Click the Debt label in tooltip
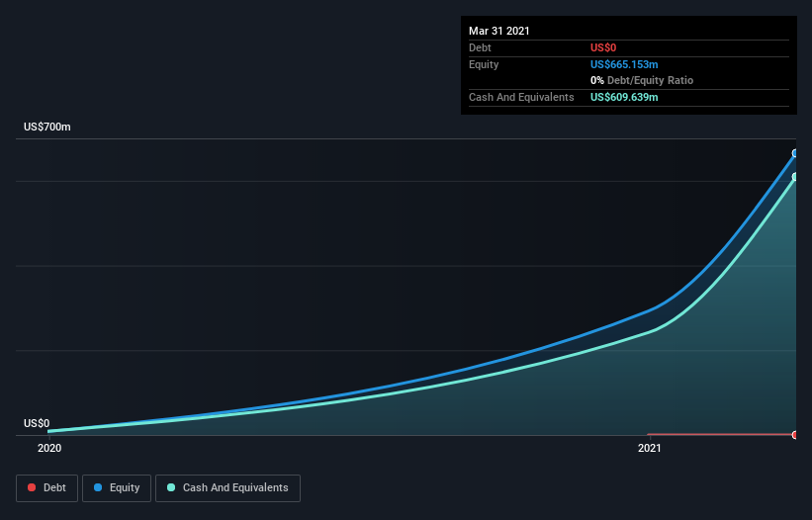The width and height of the screenshot is (812, 520). point(480,47)
